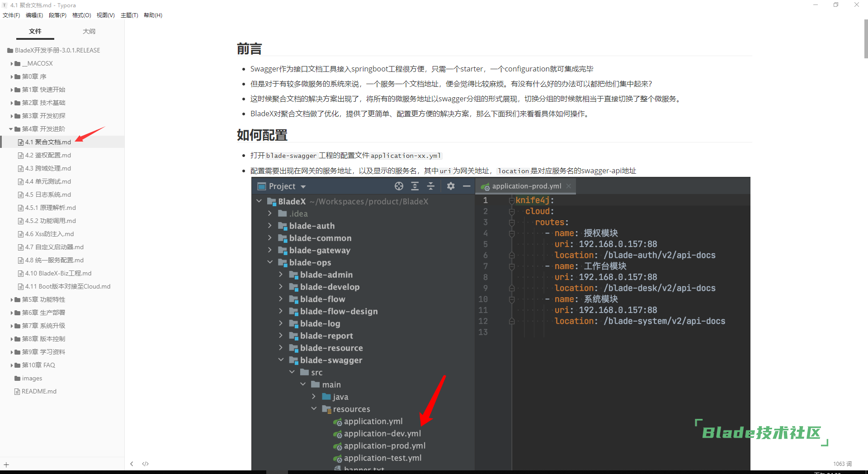Click the first bullet about Swagger starter
The image size is (868, 474).
click(421, 69)
